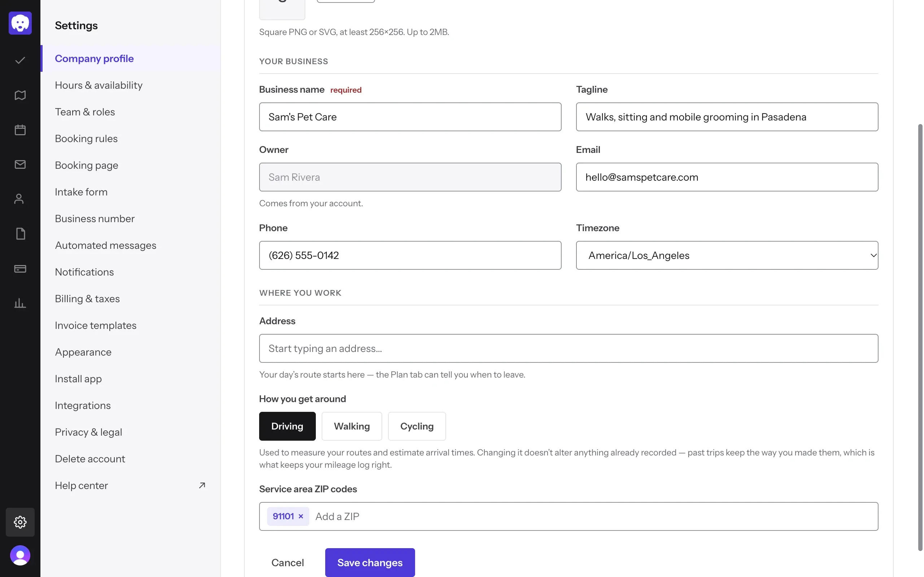
Task: Open the credit card payments icon
Action: click(x=20, y=269)
